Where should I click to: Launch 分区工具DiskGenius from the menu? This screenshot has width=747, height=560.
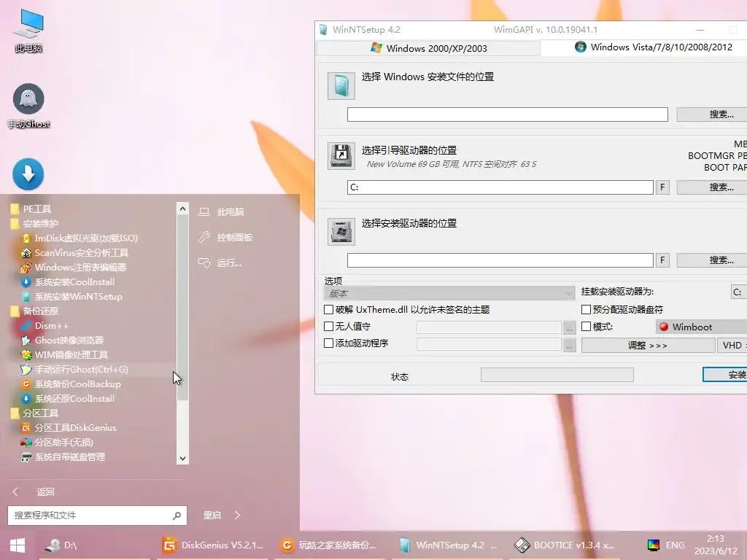75,427
